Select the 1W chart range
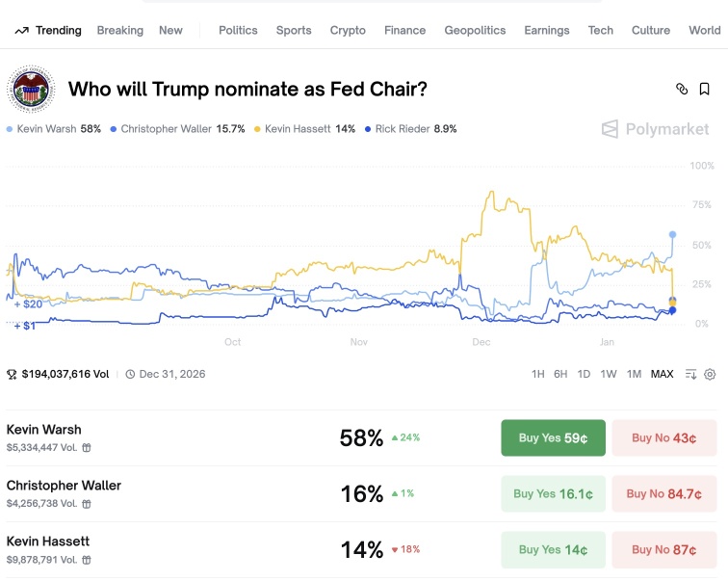The image size is (728, 581). (x=609, y=375)
